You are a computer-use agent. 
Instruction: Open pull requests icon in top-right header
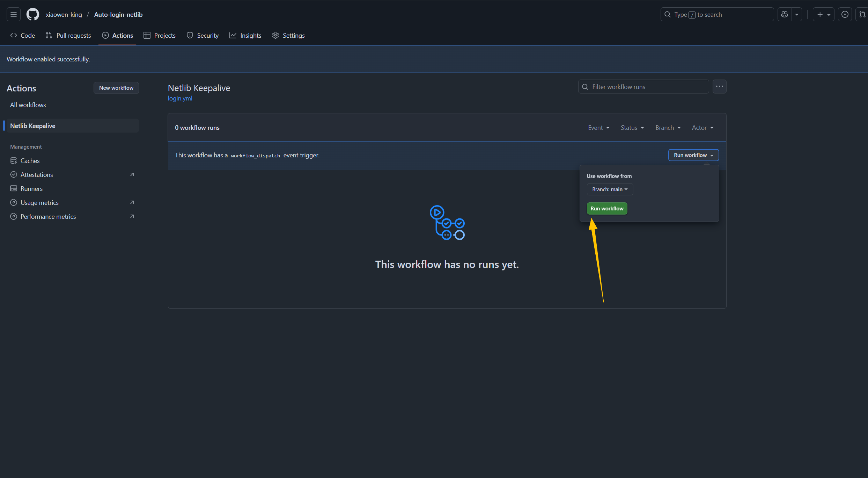862,14
